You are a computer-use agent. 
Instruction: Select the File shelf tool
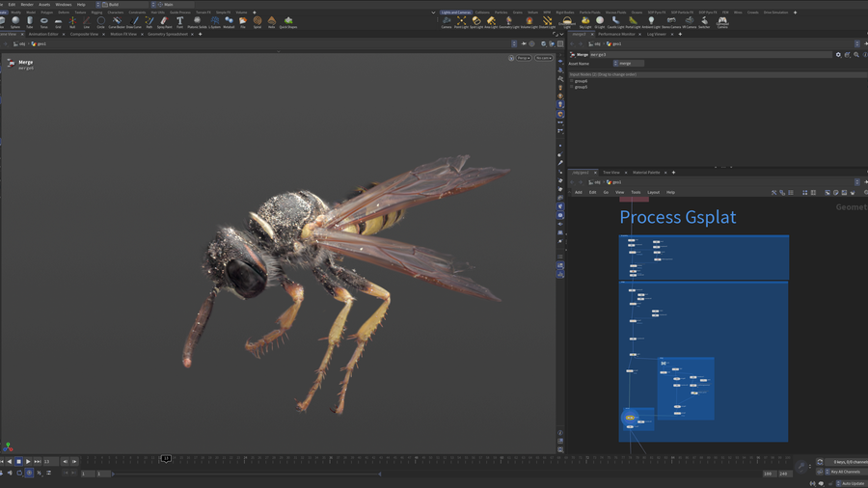pyautogui.click(x=243, y=22)
